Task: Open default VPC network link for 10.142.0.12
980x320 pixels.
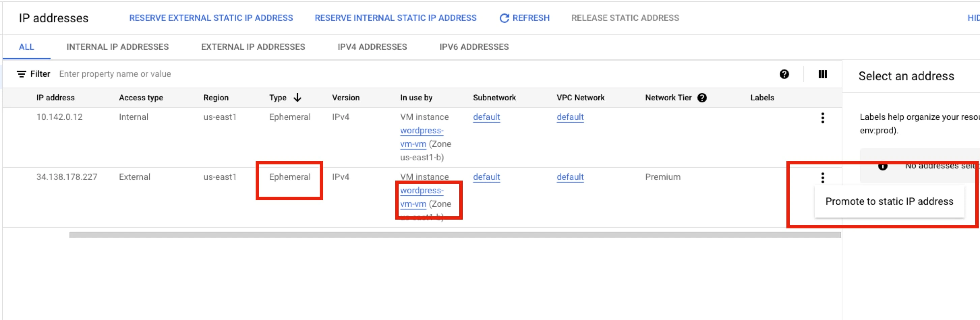Action: 570,117
